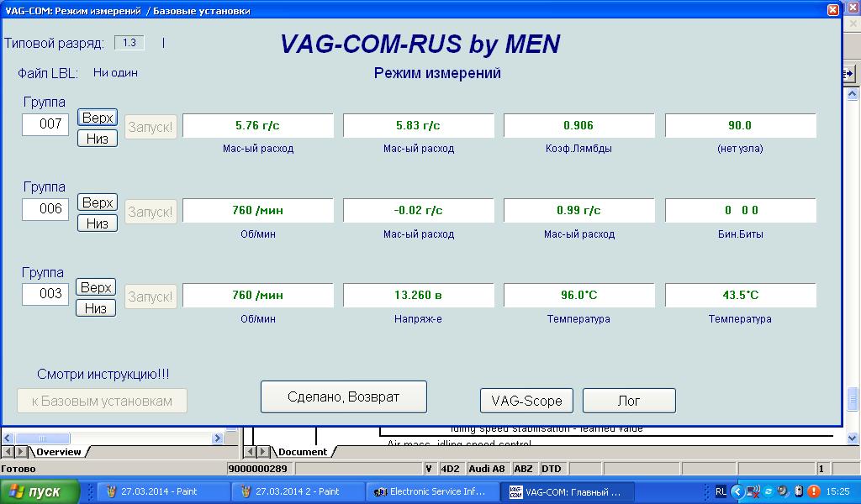Screen dimensions: 861x504
Task: Click the Верх button for group 007
Action: (98, 118)
